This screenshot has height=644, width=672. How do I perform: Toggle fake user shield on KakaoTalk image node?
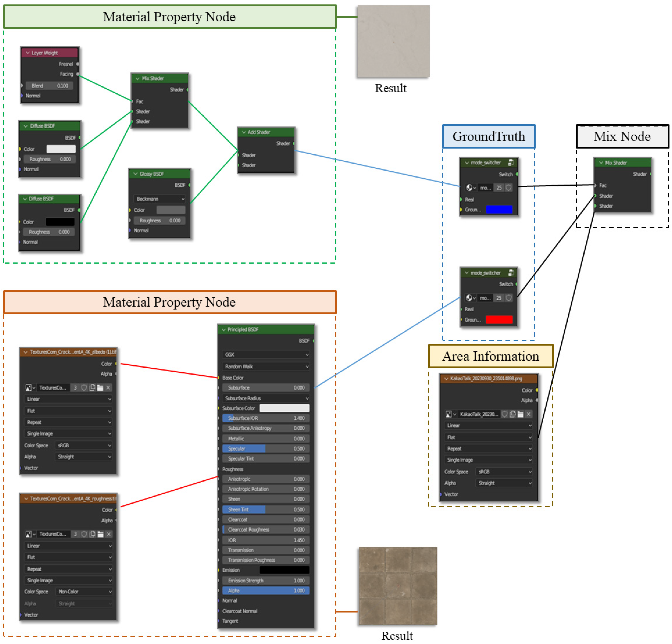[504, 414]
